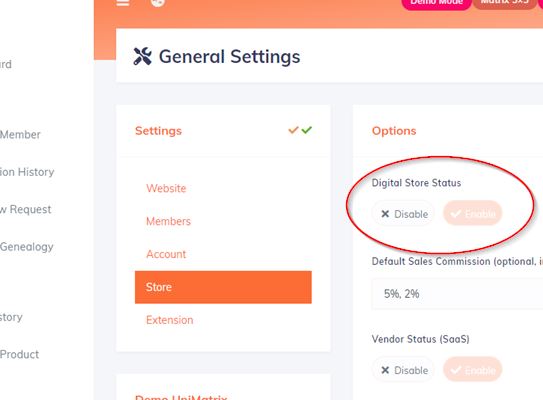Enable Digital Store Status

(473, 213)
